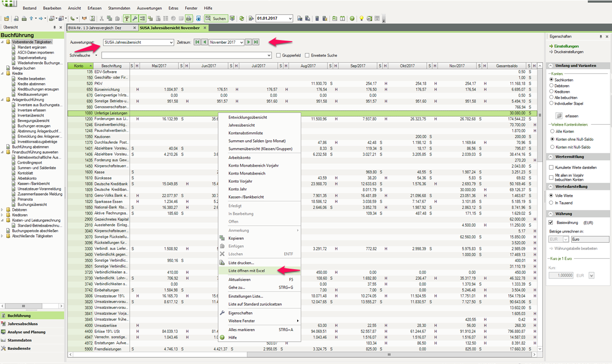612x364 pixels.
Task: Select Liste öffnen mit Excel from context menu
Action: 248,270
